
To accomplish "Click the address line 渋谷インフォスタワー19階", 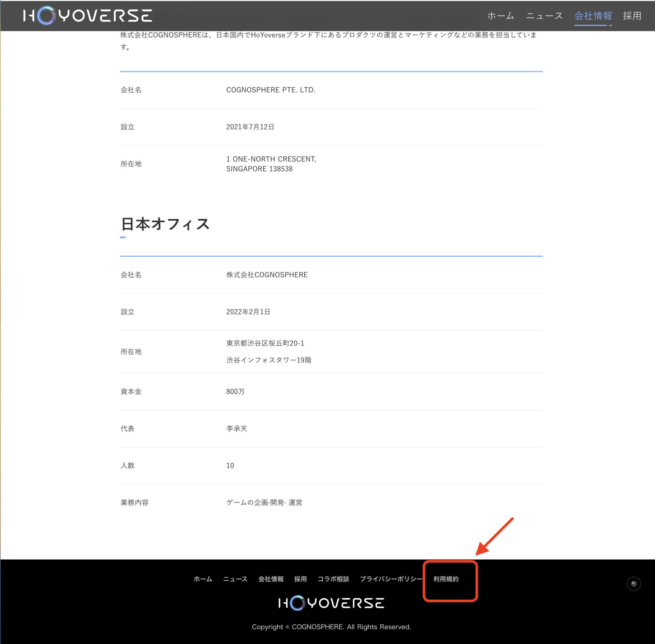I will tap(269, 360).
